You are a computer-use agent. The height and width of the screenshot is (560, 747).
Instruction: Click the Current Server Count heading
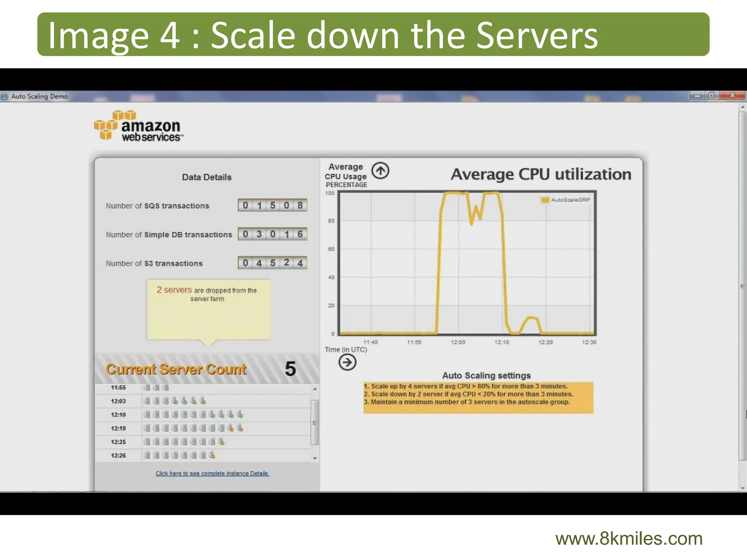coord(176,369)
